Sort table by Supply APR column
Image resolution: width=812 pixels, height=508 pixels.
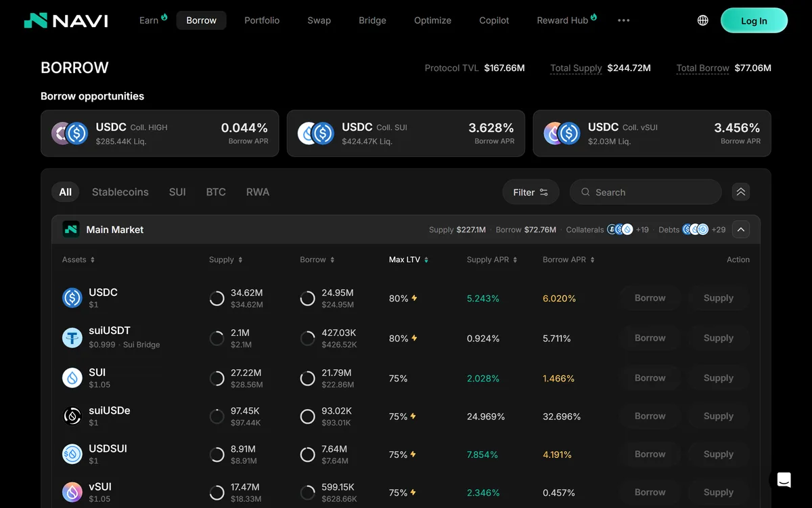[492, 259]
